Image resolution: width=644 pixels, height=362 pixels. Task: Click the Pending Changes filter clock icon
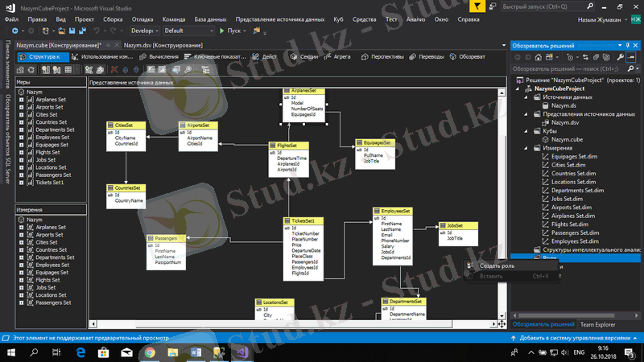570,57
